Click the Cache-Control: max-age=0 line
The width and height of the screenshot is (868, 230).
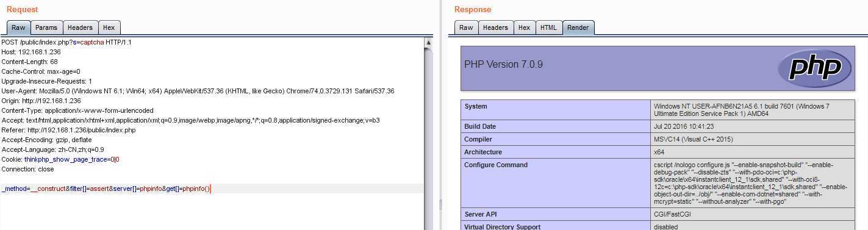click(x=41, y=71)
